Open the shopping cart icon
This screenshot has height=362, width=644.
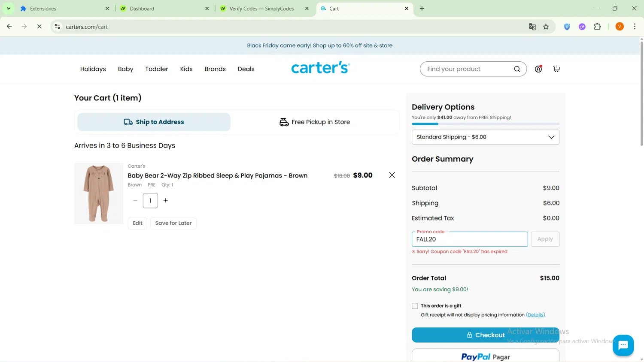click(x=556, y=69)
